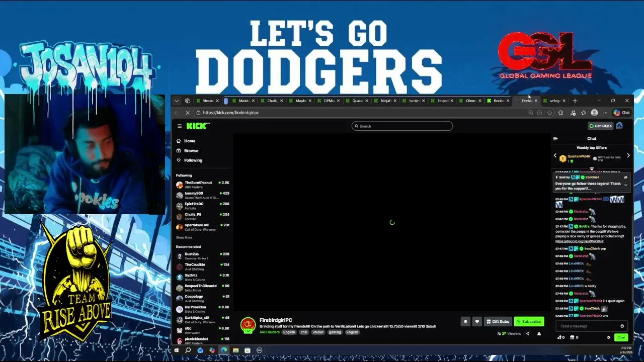Click the browser address bar URL

[231, 113]
